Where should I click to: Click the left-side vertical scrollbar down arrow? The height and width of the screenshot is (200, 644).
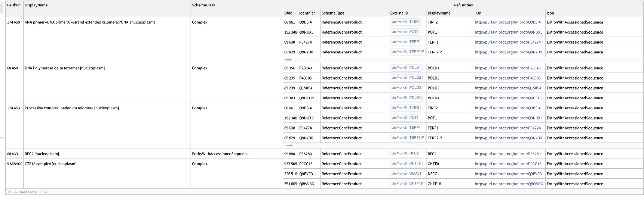[2, 138]
